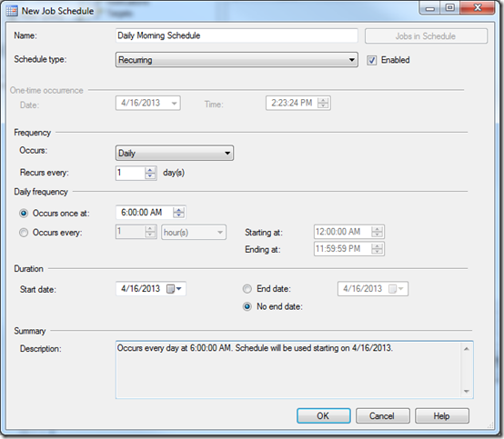
Task: Choose the No end date option
Action: (x=247, y=306)
